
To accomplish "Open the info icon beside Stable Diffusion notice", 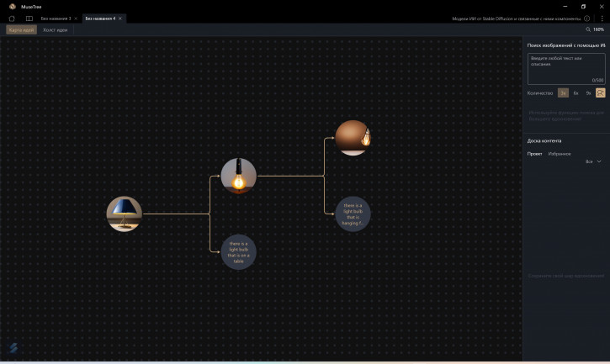I will (586, 18).
